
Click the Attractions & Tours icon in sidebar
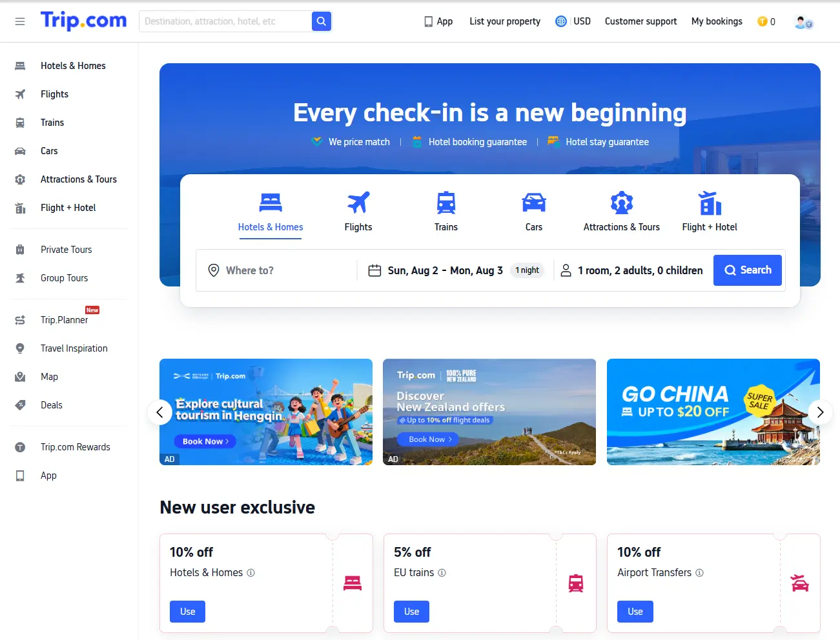click(20, 179)
